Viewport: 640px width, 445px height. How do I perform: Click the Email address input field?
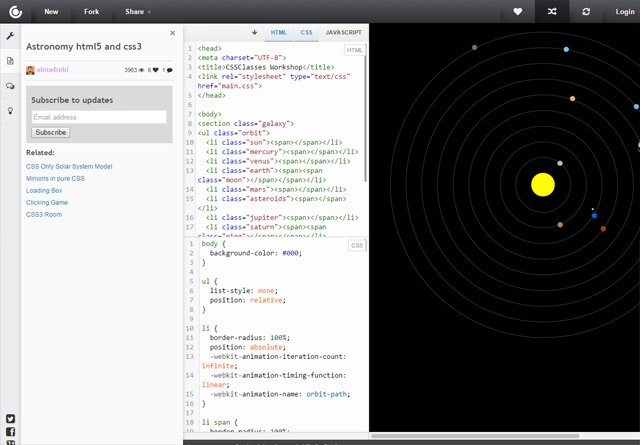point(99,117)
